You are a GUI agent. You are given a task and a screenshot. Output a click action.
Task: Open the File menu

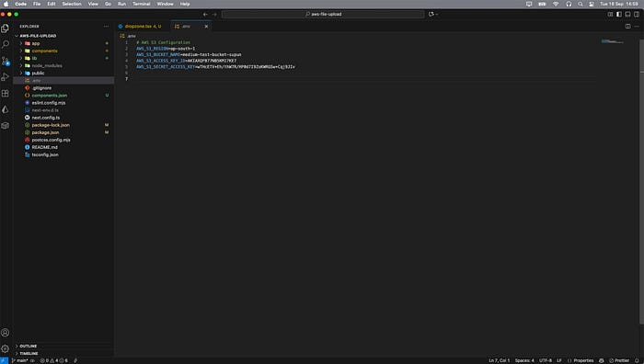(x=37, y=4)
